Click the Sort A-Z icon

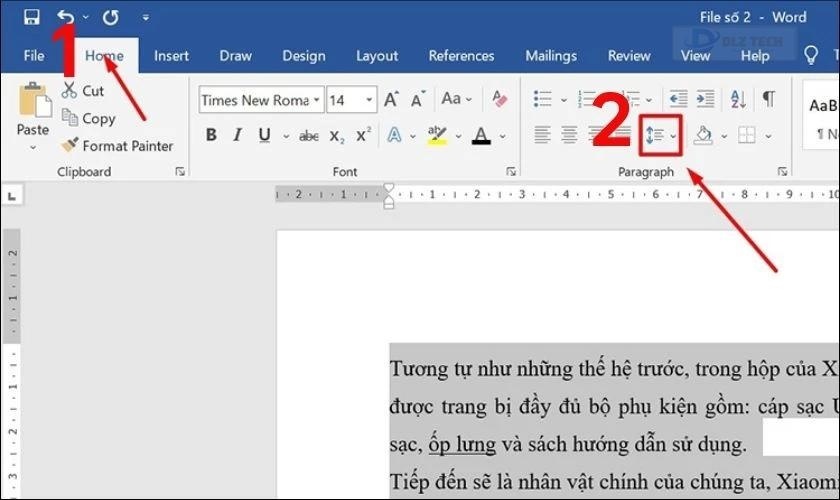738,99
